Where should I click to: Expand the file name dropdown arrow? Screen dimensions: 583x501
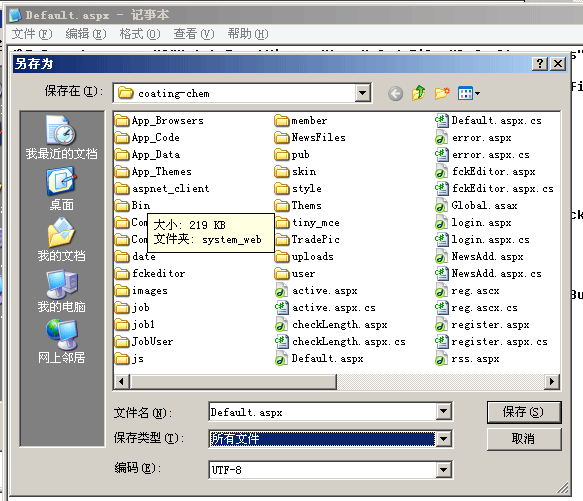(x=444, y=411)
